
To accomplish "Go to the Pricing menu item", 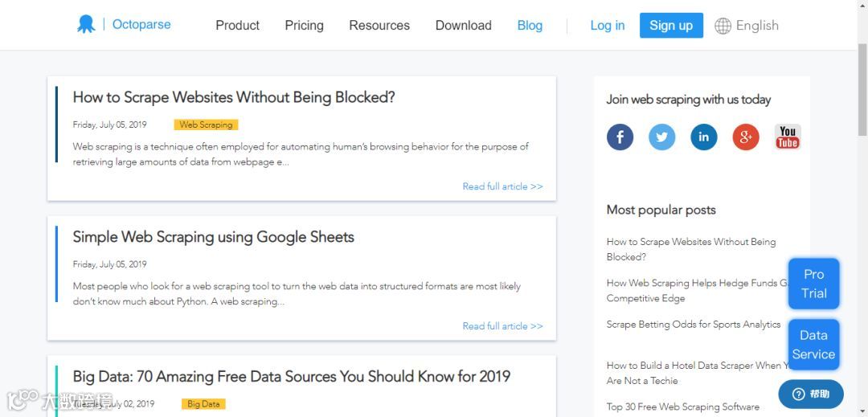I will tap(304, 26).
